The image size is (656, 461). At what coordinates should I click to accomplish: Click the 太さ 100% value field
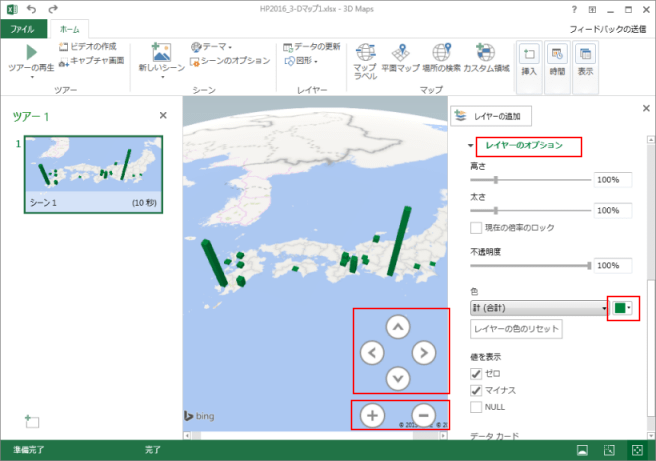pos(612,210)
